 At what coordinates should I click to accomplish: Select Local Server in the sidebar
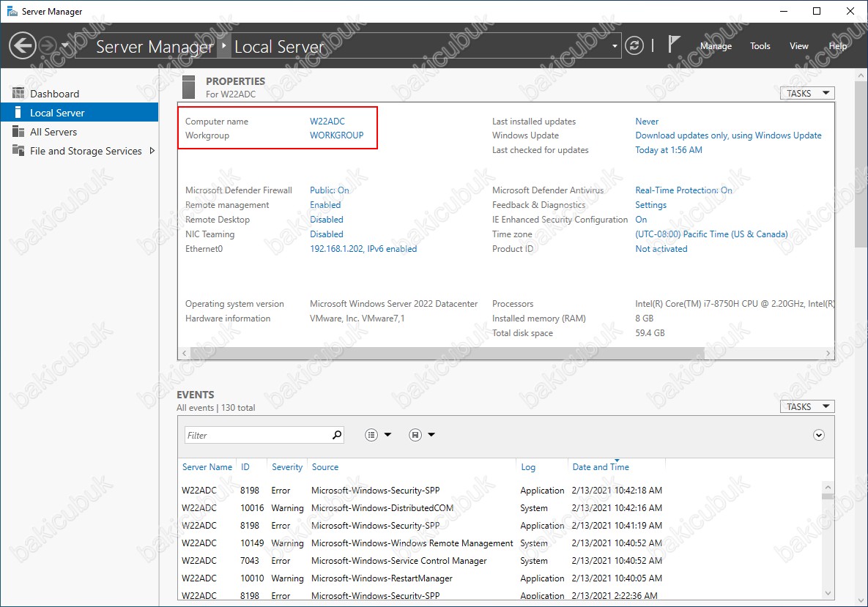click(x=79, y=112)
